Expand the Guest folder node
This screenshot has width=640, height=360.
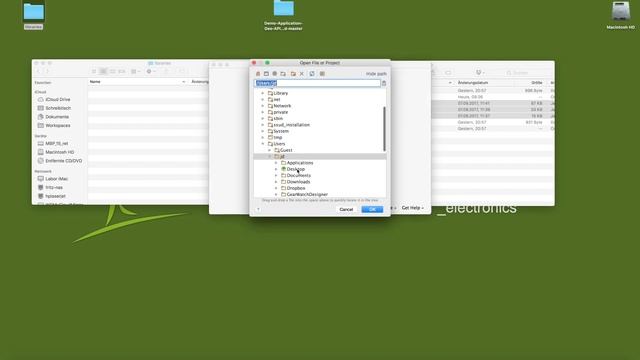point(269,150)
